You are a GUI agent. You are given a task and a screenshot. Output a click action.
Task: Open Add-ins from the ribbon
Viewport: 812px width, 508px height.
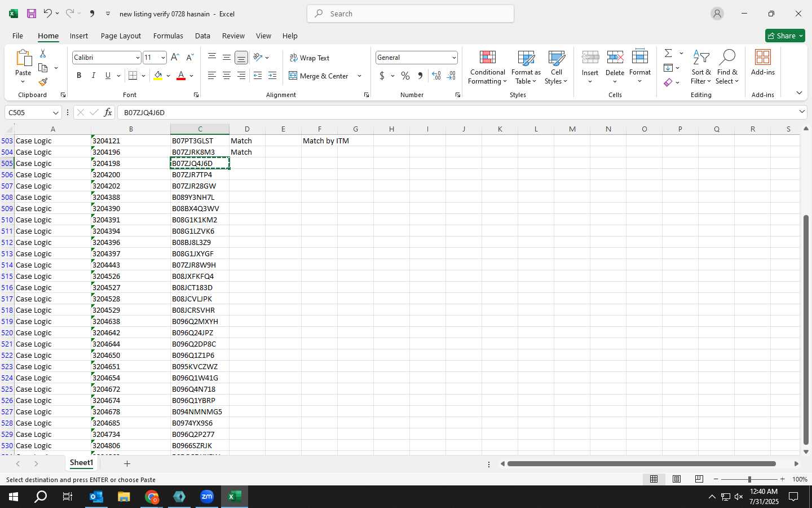point(763,62)
